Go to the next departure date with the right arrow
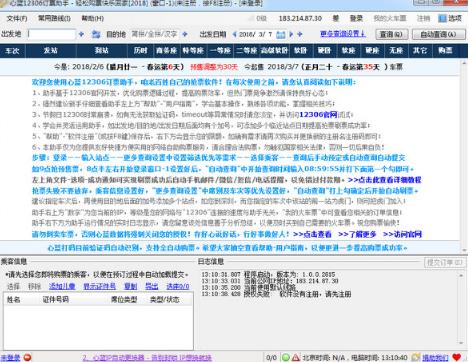The width and height of the screenshot is (468, 362). click(291, 34)
